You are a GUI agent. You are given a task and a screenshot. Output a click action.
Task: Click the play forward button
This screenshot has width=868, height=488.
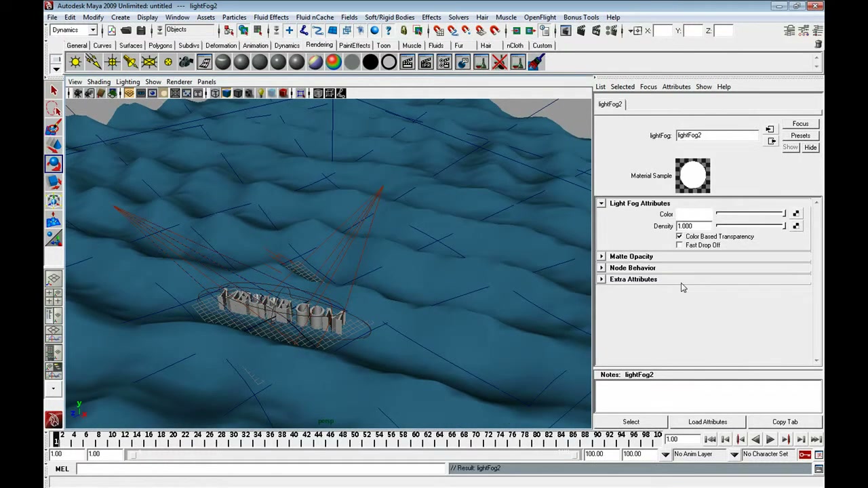click(770, 439)
